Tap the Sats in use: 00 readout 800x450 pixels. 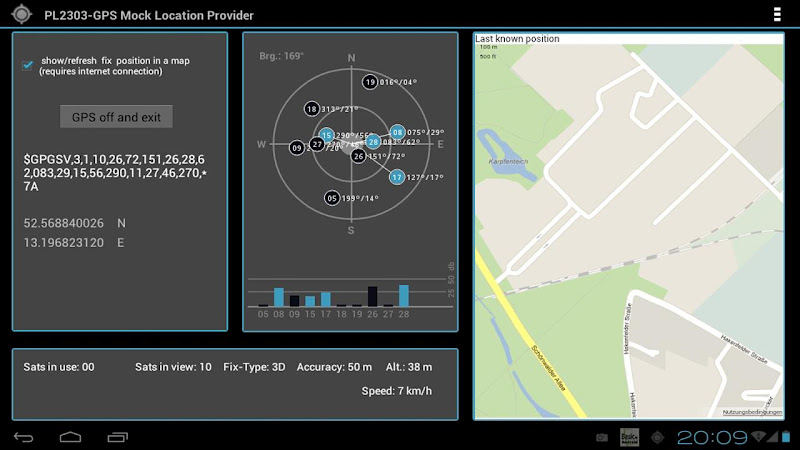(59, 367)
